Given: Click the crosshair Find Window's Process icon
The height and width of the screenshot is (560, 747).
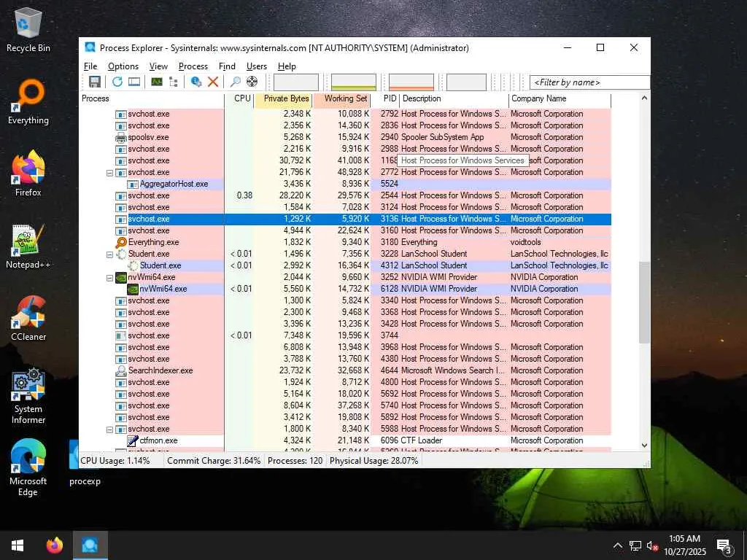Looking at the screenshot, I should tap(252, 82).
